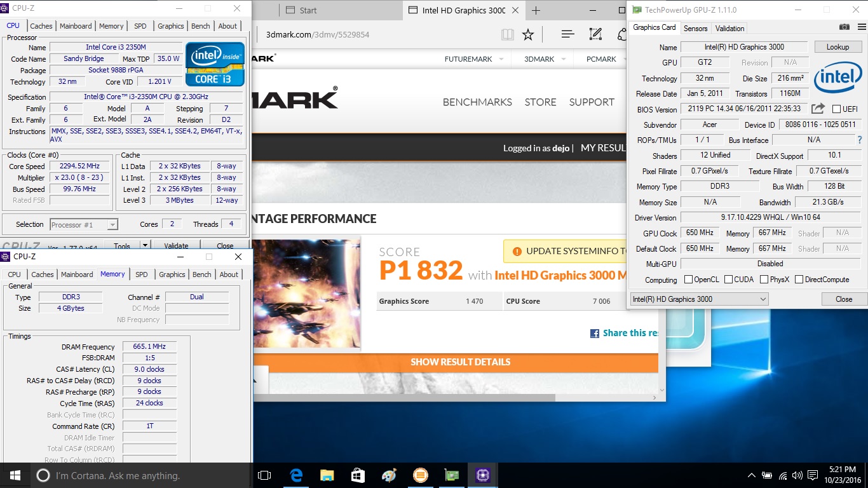Click the Validate button in CPU-Z
The height and width of the screenshot is (488, 868).
coord(176,245)
